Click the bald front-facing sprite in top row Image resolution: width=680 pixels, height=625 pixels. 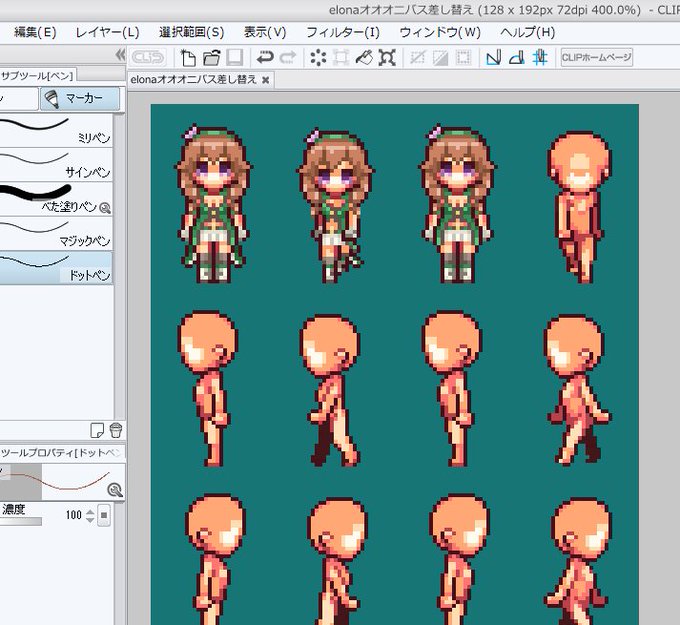click(578, 207)
